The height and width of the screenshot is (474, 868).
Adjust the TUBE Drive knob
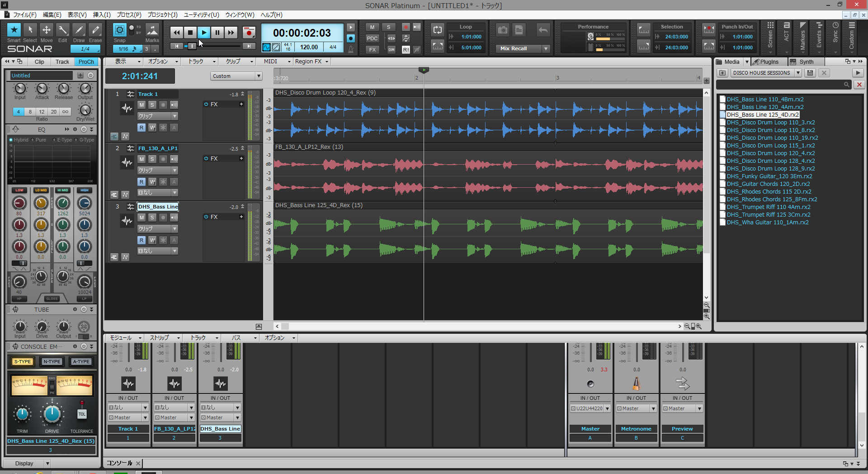42,327
